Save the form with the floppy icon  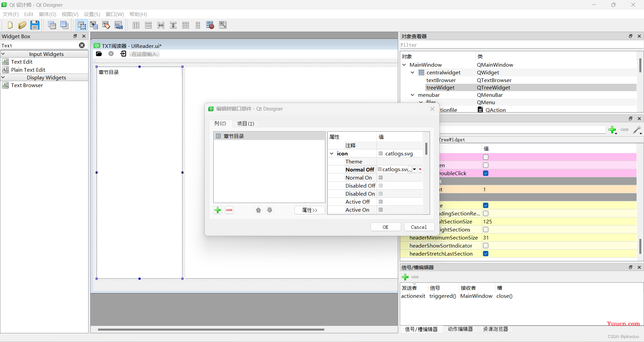(35, 25)
